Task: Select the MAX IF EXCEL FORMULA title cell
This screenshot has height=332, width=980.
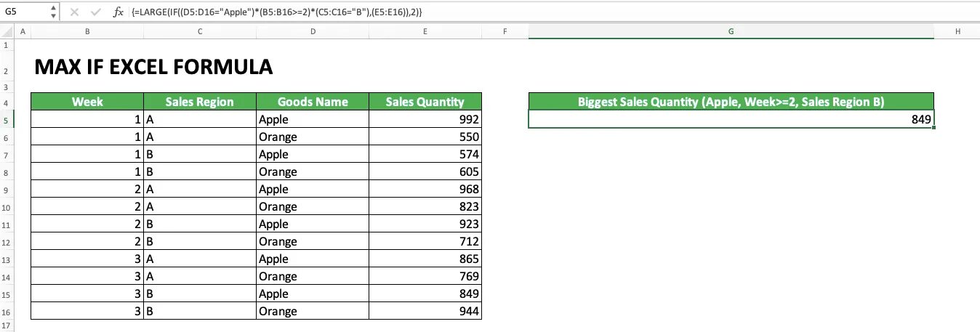Action: 153,68
